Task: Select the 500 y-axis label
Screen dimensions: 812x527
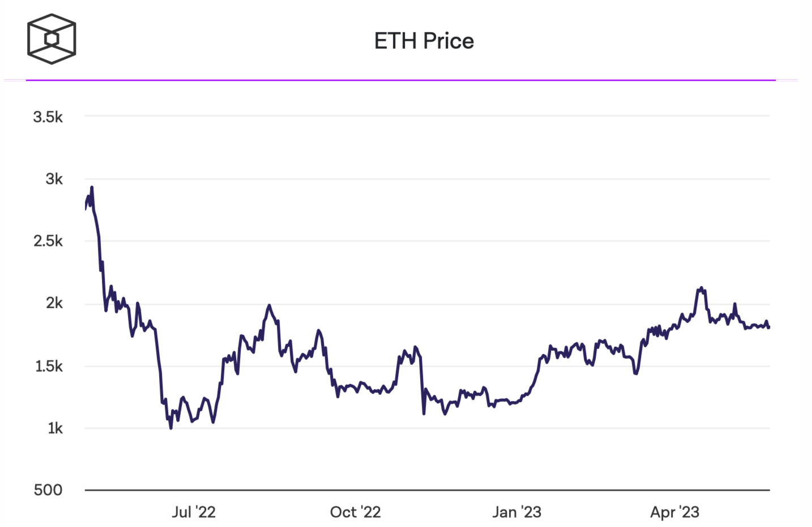Action: pos(48,490)
